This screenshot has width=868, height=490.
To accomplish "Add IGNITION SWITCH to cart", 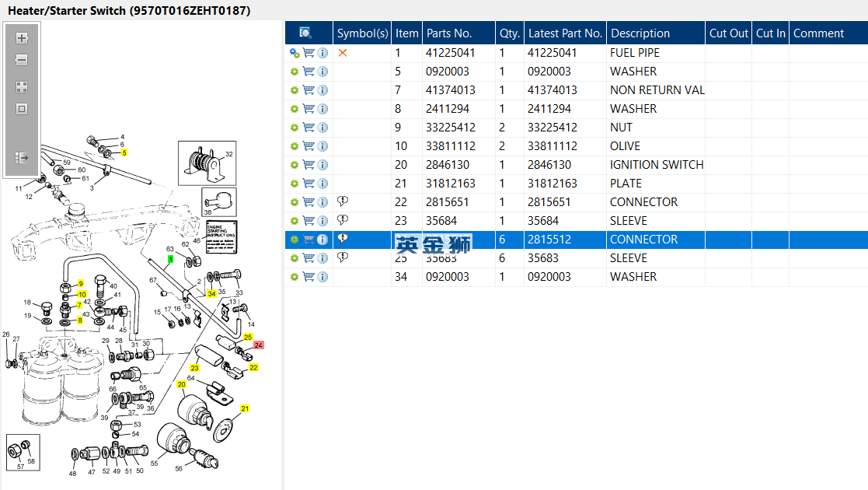I will (309, 165).
